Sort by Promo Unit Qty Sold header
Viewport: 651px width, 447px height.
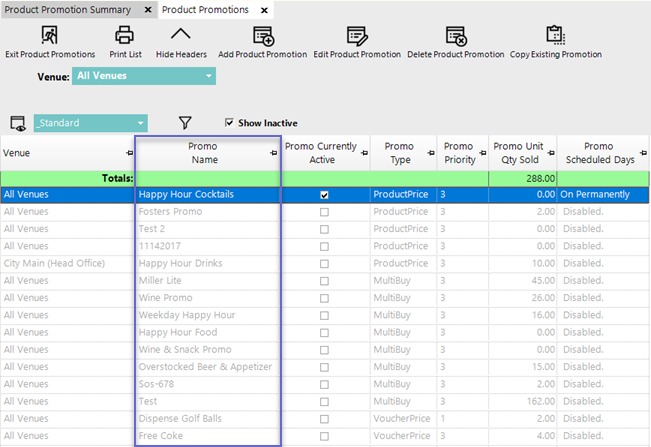tap(520, 153)
